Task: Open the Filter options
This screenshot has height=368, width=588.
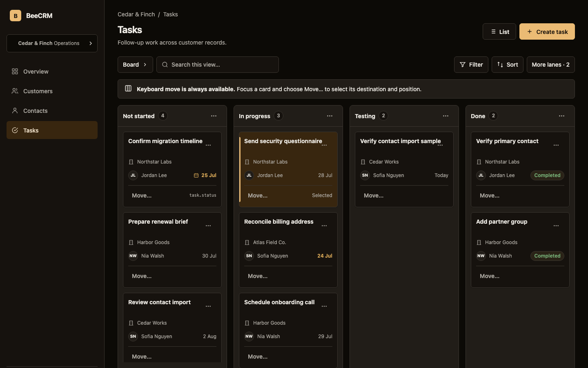Action: click(471, 65)
